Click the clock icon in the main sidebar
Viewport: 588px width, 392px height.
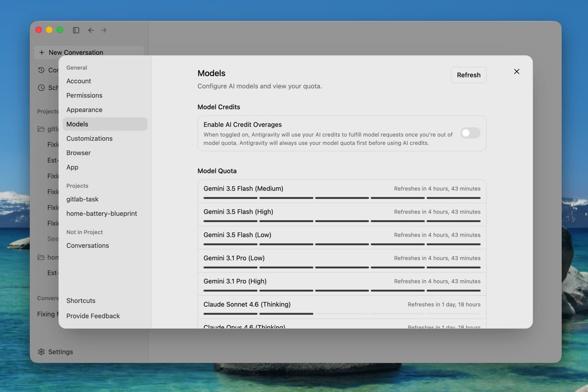click(41, 88)
